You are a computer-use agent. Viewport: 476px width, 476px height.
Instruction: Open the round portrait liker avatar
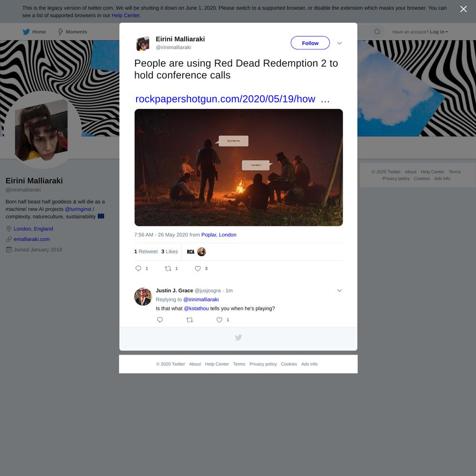click(201, 252)
